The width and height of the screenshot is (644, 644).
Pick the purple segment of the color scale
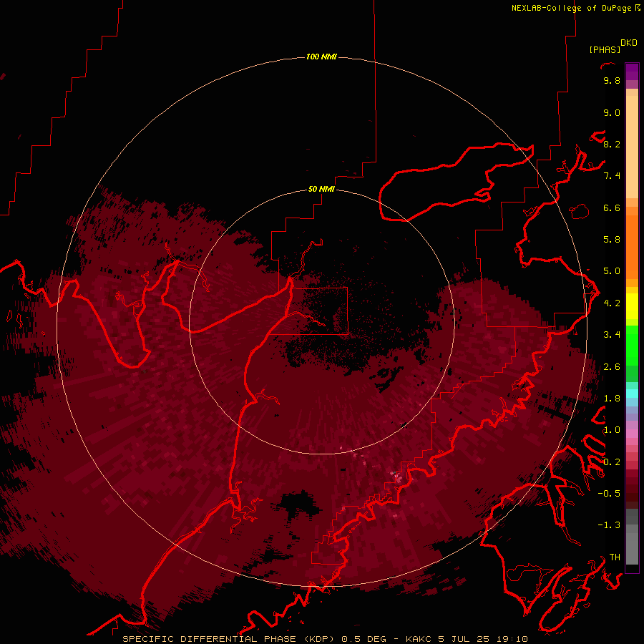click(x=632, y=72)
